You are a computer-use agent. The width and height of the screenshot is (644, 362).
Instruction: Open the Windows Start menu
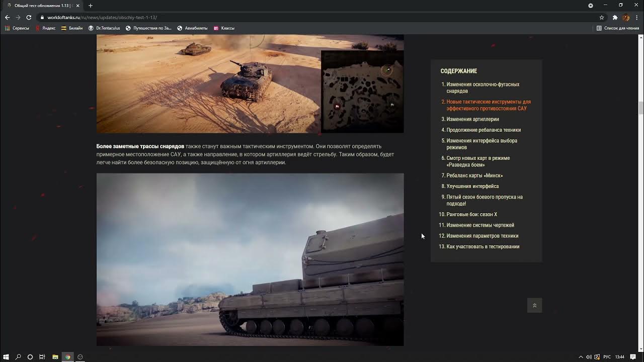6,357
